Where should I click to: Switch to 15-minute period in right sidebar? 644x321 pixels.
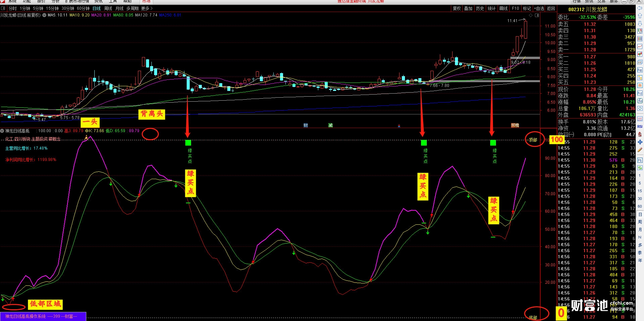[x=640, y=191]
